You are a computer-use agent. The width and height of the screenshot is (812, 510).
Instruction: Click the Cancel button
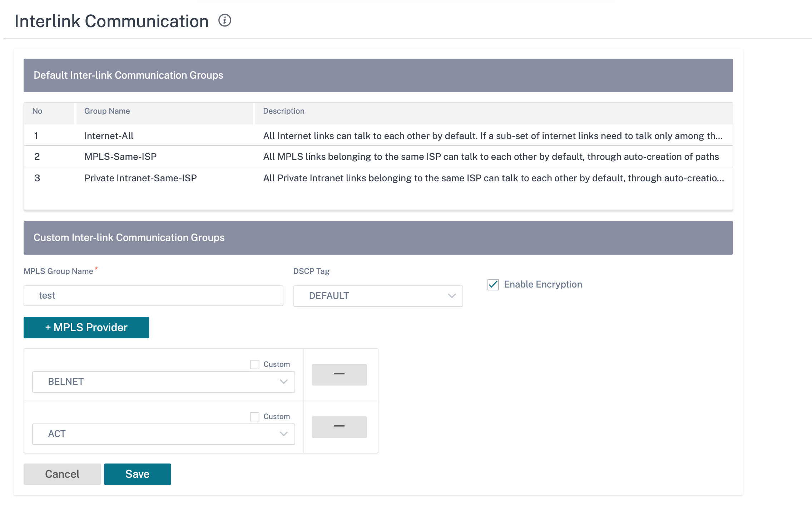62,474
